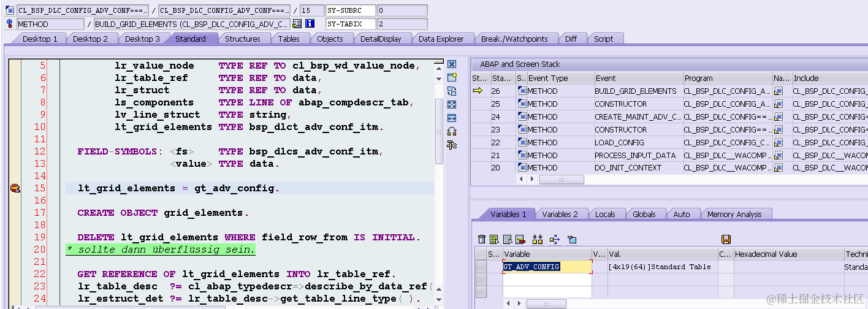This screenshot has width=868, height=309.
Task: Switch to the Desktop 1 tab
Action: (40, 39)
